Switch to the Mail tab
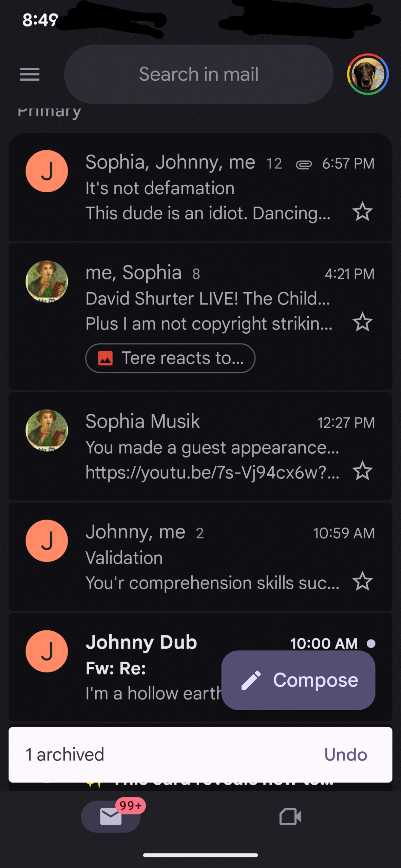The height and width of the screenshot is (868, 401). coord(111,816)
